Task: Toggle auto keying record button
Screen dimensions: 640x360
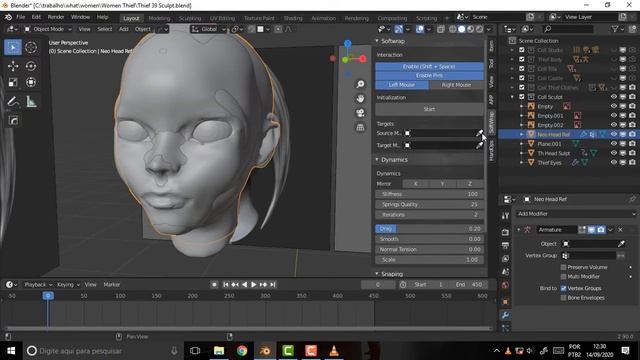Action: click(x=214, y=284)
